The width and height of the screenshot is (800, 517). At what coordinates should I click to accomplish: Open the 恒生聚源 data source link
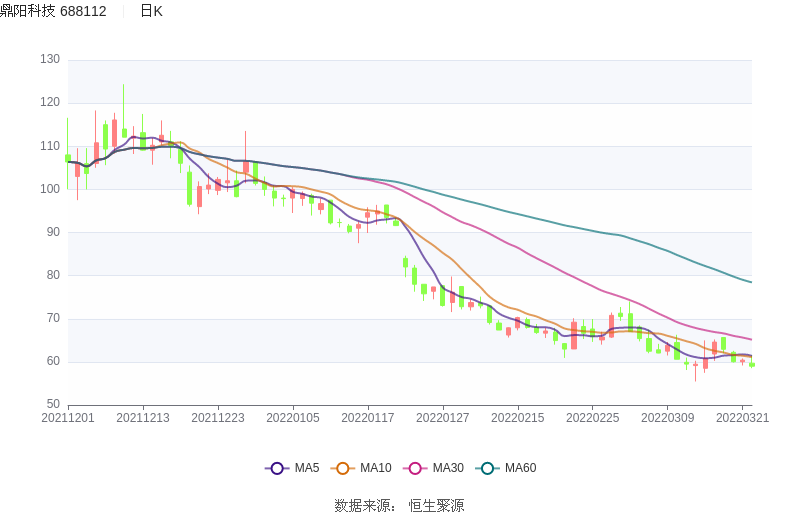[436, 506]
